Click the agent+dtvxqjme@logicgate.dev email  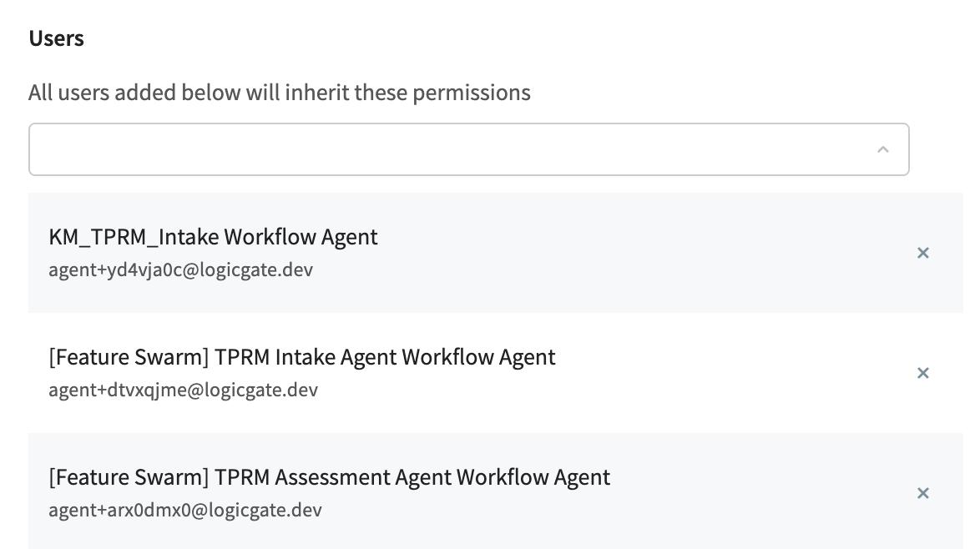coord(183,390)
